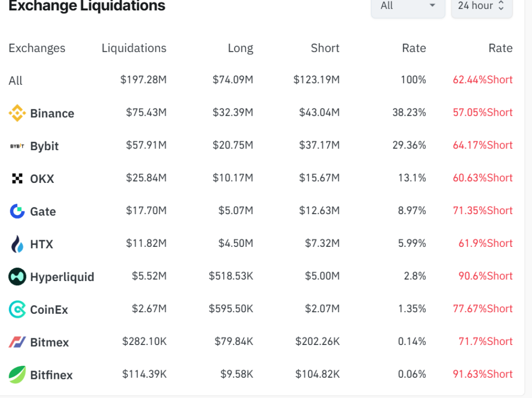
Task: Click the Short column header
Action: [x=325, y=48]
